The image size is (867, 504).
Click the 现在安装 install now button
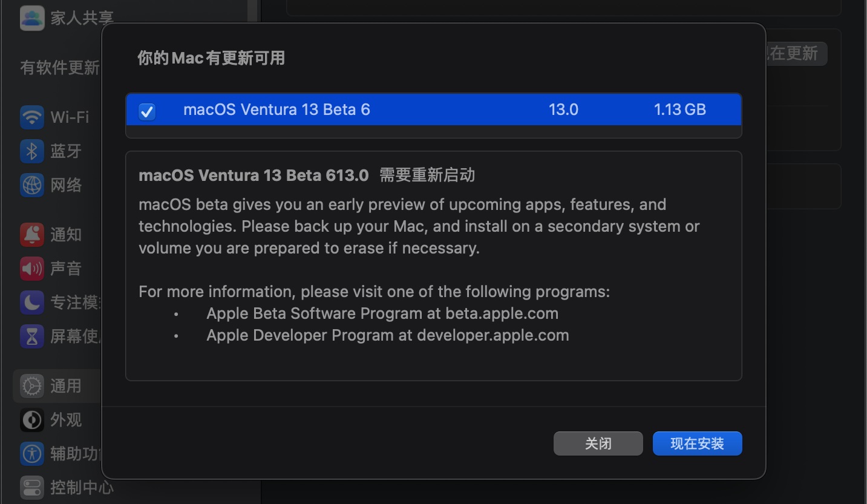click(697, 443)
